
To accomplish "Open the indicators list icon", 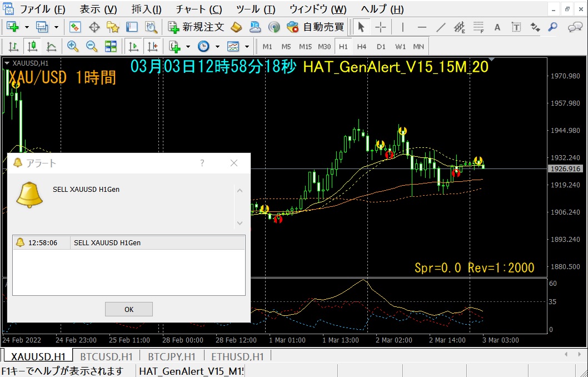I will (175, 47).
